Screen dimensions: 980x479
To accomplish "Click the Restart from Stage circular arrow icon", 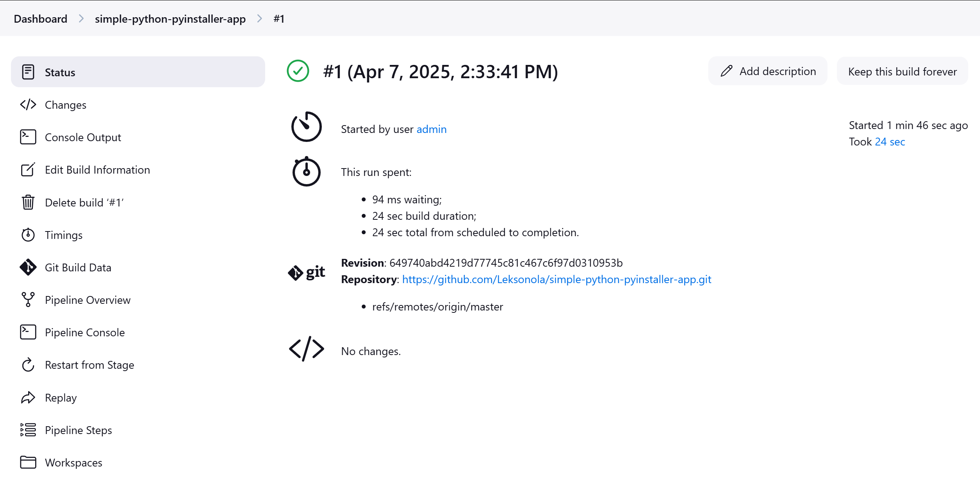I will pos(28,365).
